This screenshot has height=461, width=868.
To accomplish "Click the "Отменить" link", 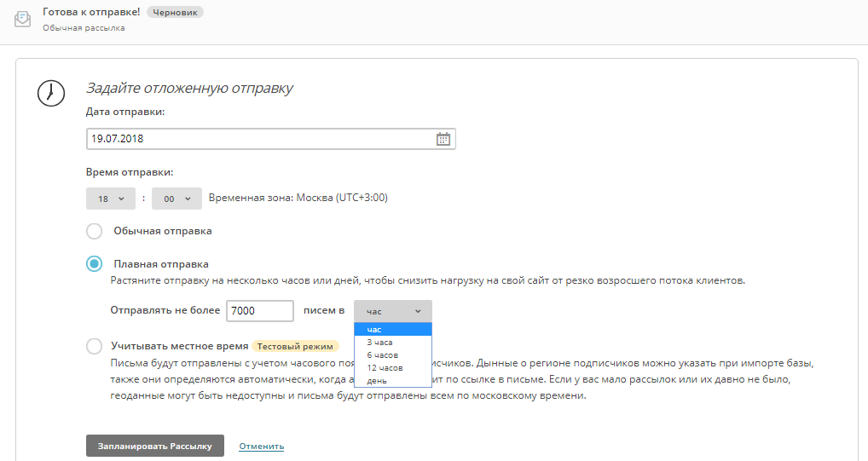I will [x=262, y=447].
